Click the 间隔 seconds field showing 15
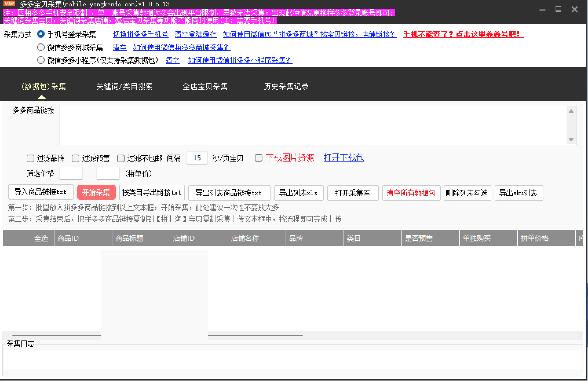This screenshot has width=588, height=381. (197, 158)
